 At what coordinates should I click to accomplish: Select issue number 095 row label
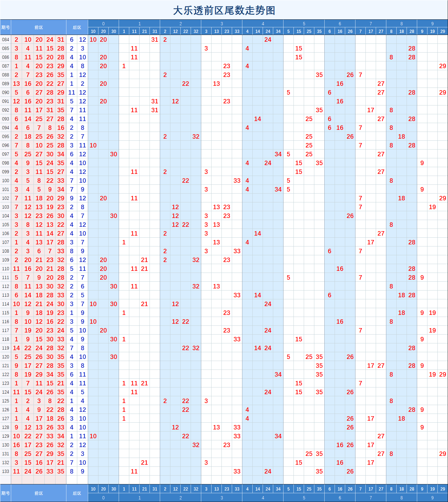(6, 137)
